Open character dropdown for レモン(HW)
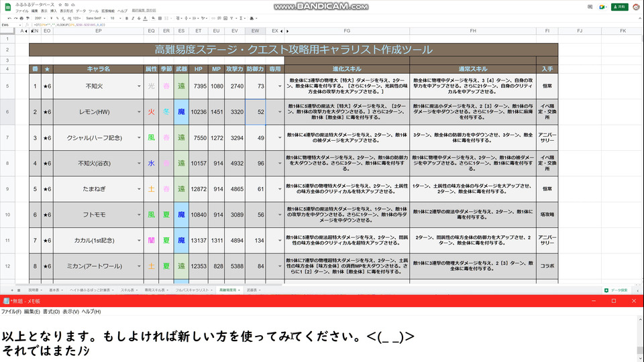This screenshot has width=644, height=362. pyautogui.click(x=139, y=112)
